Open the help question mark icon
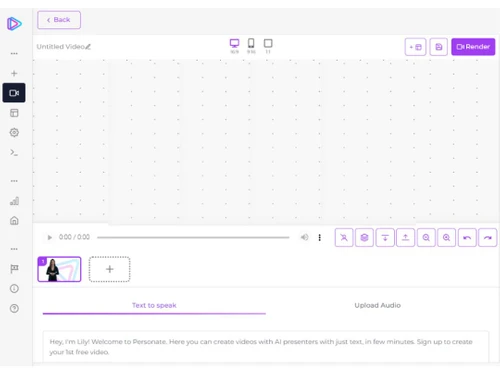500x375 pixels. 14,309
